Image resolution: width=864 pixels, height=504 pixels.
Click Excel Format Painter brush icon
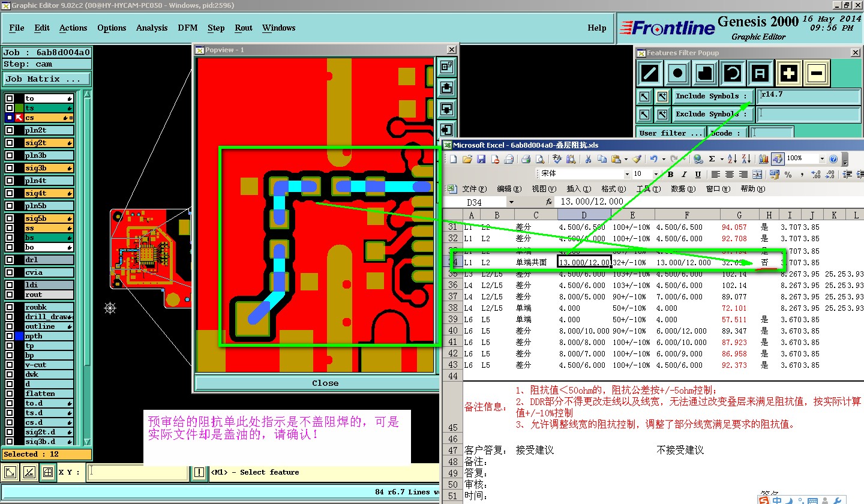point(637,159)
